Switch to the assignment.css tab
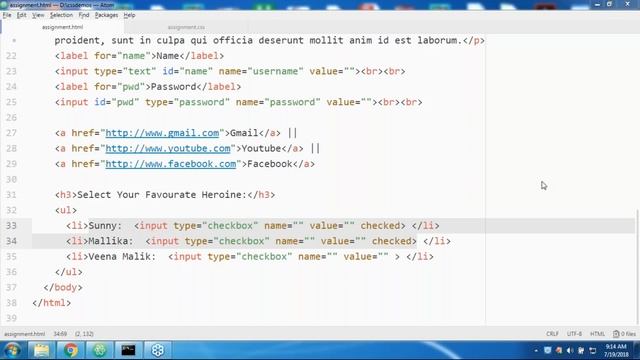This screenshot has height=360, width=640. pyautogui.click(x=186, y=27)
